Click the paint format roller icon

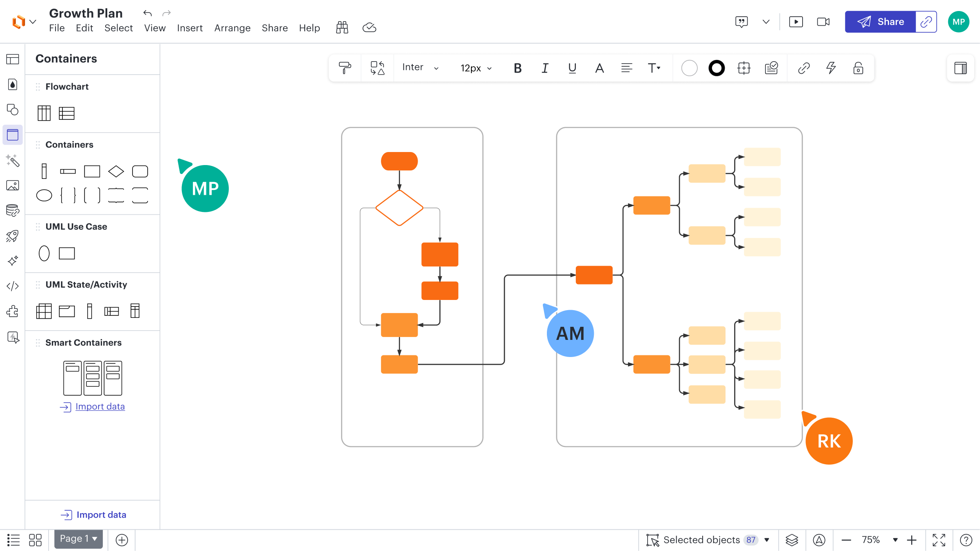tap(345, 68)
